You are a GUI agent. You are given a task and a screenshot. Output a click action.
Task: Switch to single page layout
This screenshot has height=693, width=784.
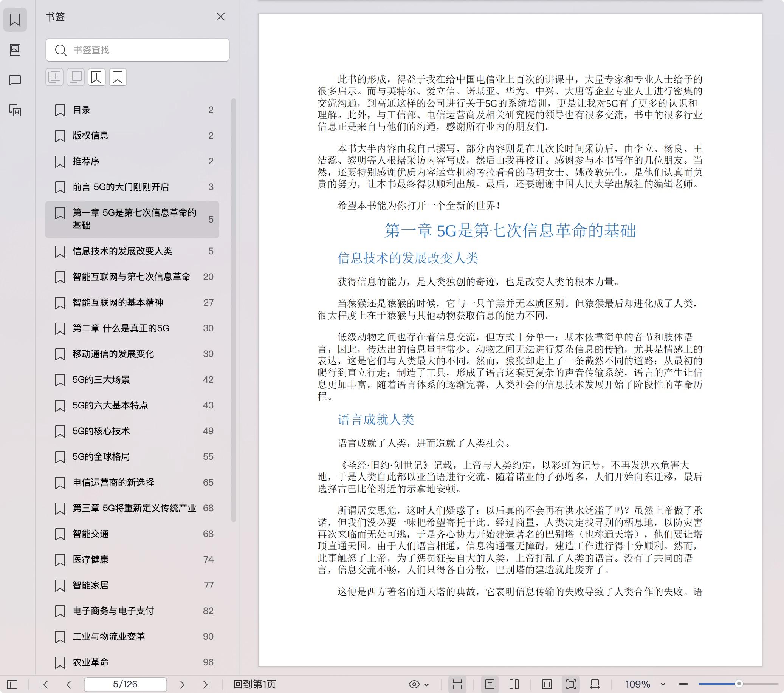490,684
